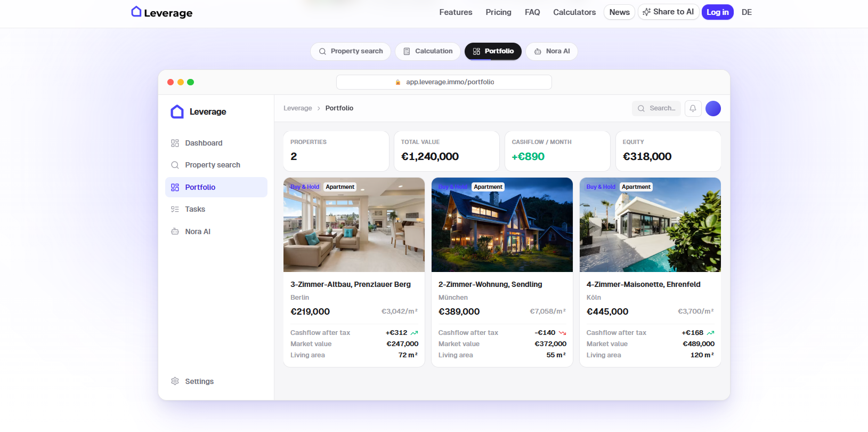Open the 4-Zimmer-Maisonette, Ehrenfeld card title
This screenshot has height=432, width=868.
click(x=643, y=284)
